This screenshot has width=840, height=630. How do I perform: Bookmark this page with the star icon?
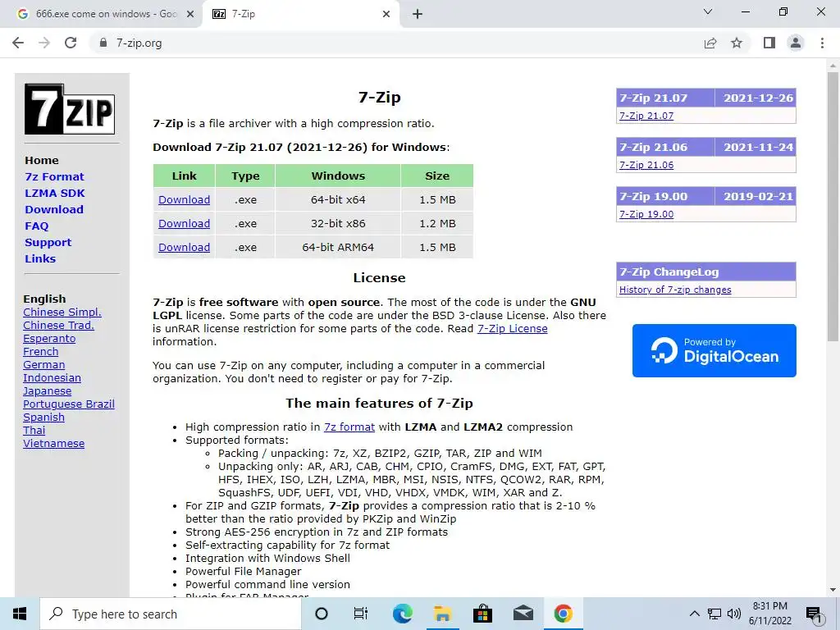point(737,43)
